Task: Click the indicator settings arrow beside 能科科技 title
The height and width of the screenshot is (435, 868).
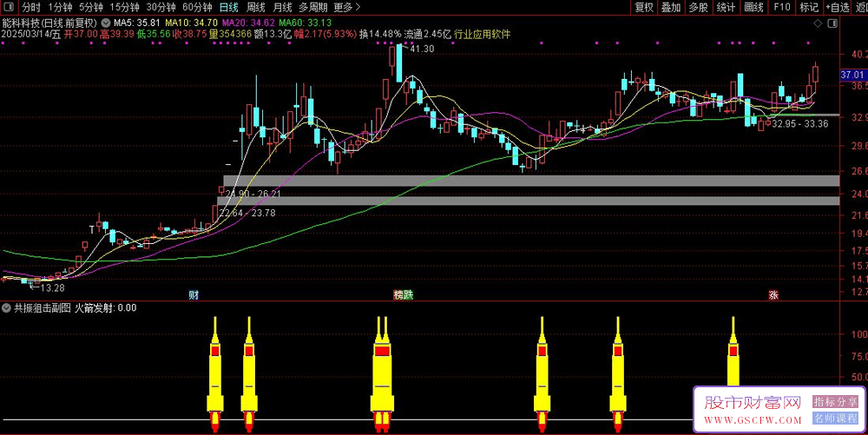Action: pyautogui.click(x=105, y=23)
